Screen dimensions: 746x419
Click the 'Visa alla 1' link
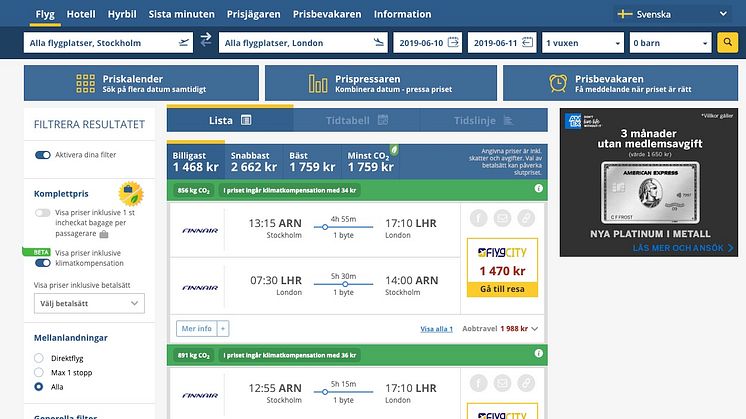pyautogui.click(x=436, y=329)
